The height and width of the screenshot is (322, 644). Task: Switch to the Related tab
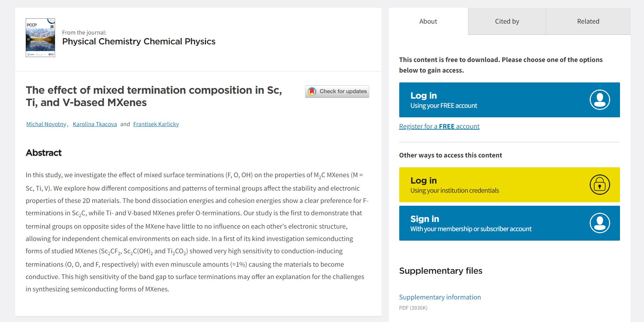coord(588,21)
